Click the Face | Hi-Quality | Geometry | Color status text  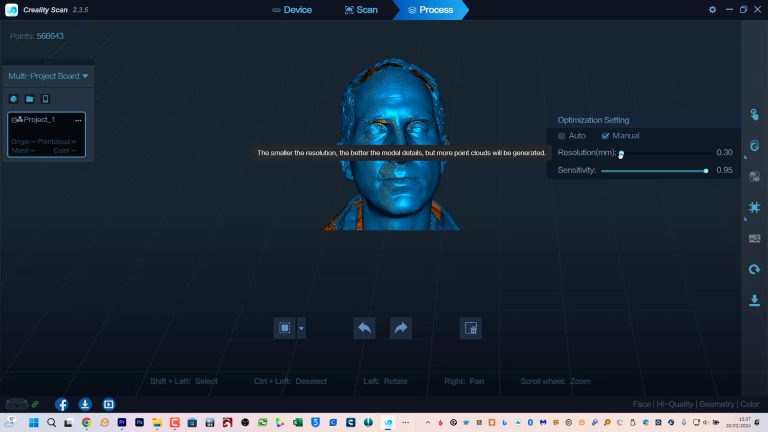pyautogui.click(x=696, y=404)
